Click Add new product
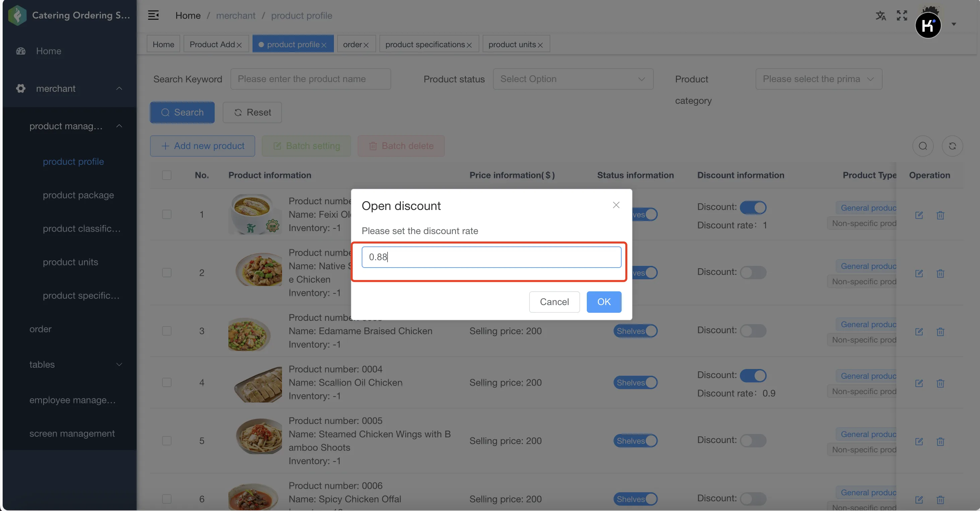The height and width of the screenshot is (511, 980). [202, 146]
